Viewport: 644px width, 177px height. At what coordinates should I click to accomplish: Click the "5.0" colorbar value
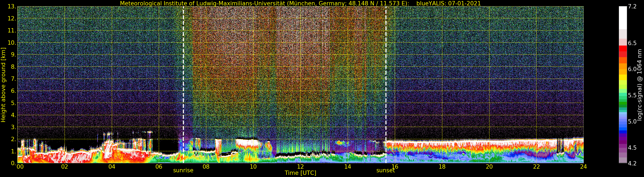(x=632, y=121)
